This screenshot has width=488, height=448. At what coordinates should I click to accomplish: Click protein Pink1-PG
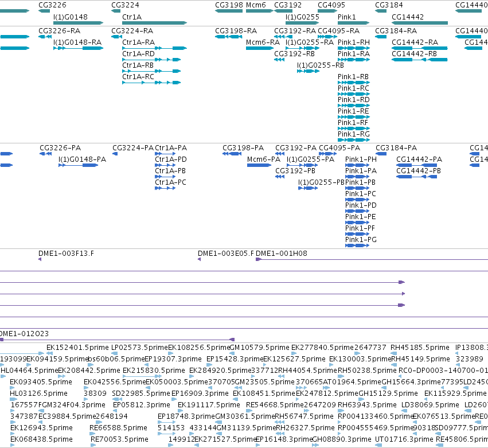[x=361, y=239]
